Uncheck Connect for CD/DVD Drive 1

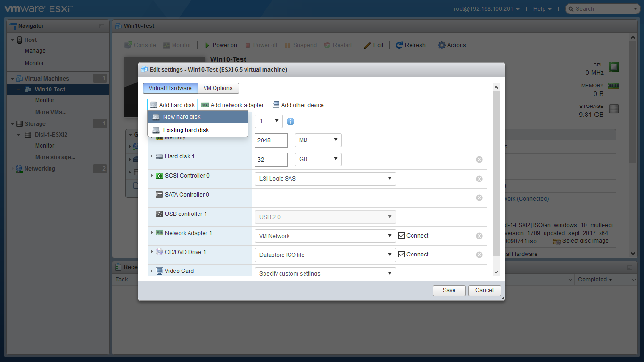pos(402,255)
